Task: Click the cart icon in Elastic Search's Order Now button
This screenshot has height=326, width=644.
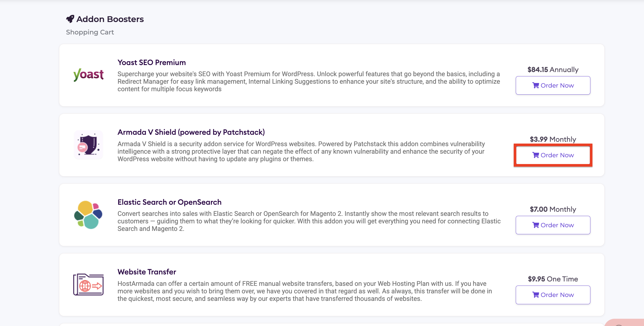Action: [536, 225]
